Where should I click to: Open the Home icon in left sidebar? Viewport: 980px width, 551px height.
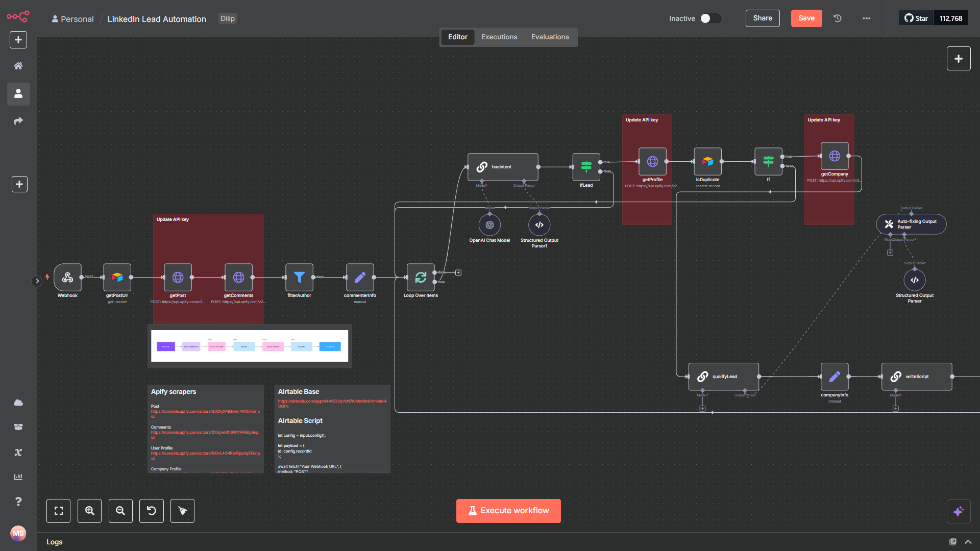18,66
